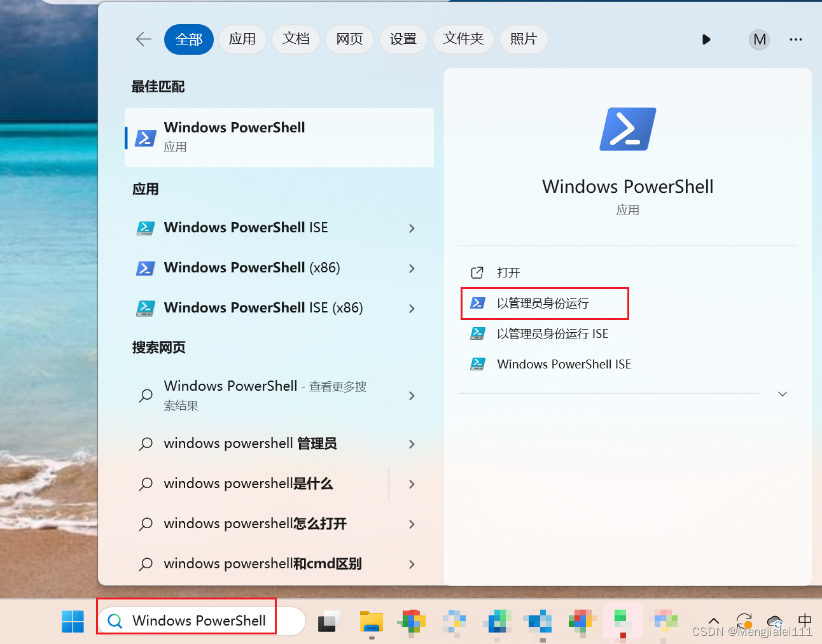
Task: Switch to the 照片 filter tab
Action: click(524, 39)
